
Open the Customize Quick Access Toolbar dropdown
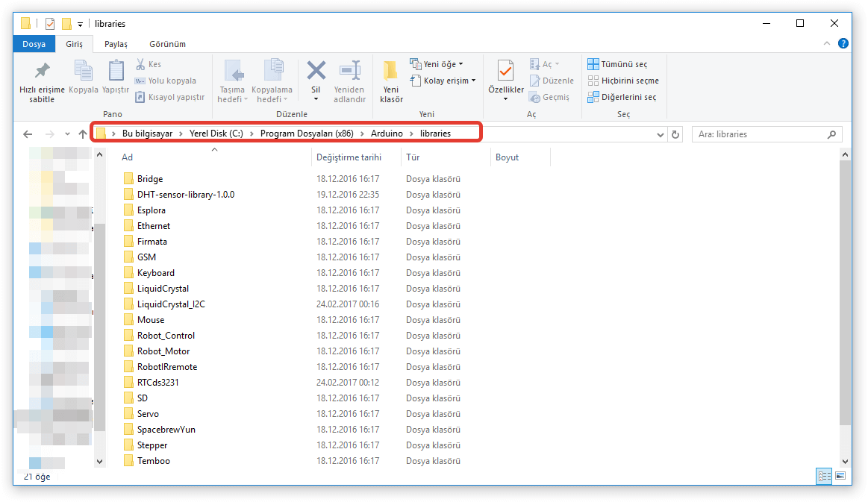coord(81,25)
